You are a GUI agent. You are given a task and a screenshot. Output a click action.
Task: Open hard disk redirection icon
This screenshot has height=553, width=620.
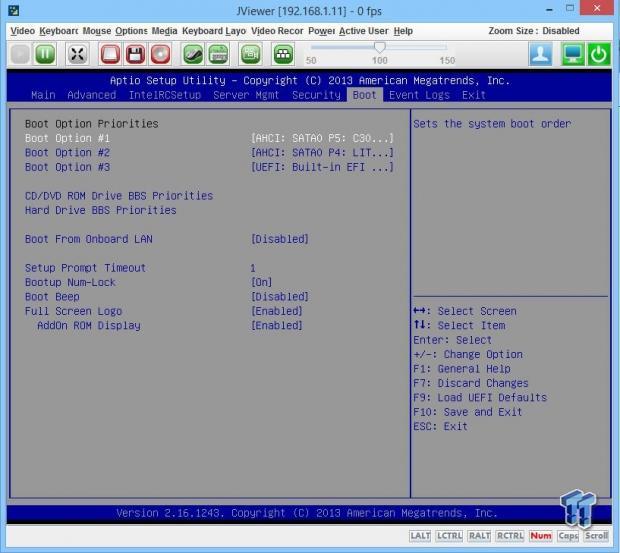110,54
